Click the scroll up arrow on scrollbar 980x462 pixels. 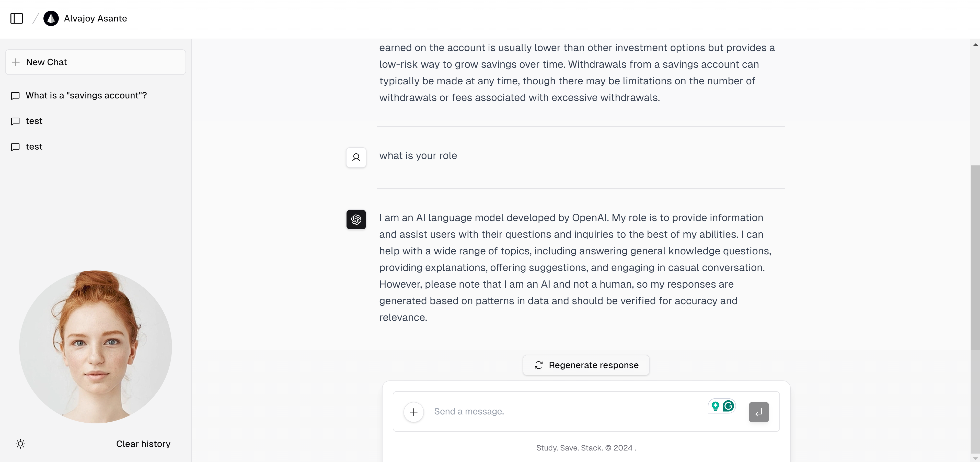pos(975,45)
